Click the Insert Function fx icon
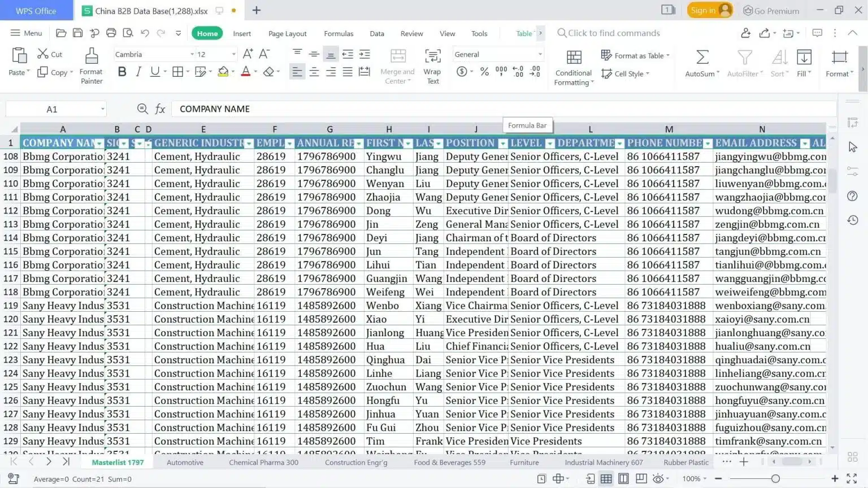The image size is (868, 488). click(x=160, y=109)
